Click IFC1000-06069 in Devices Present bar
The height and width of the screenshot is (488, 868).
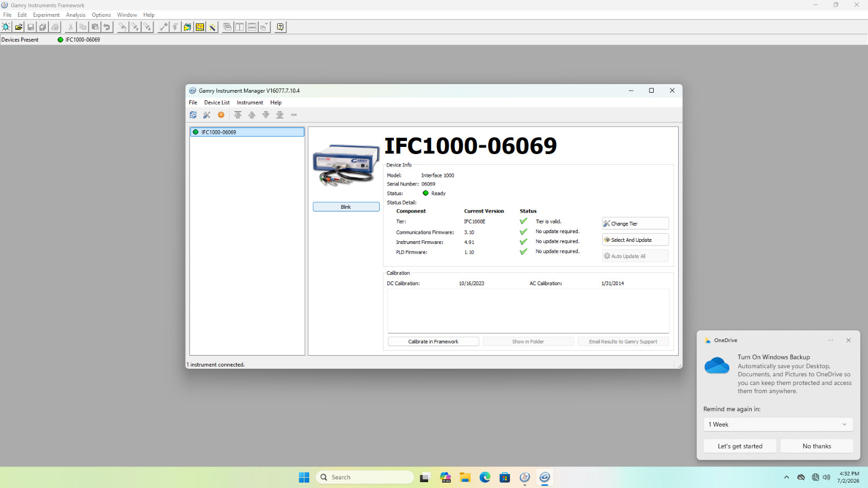tap(79, 40)
